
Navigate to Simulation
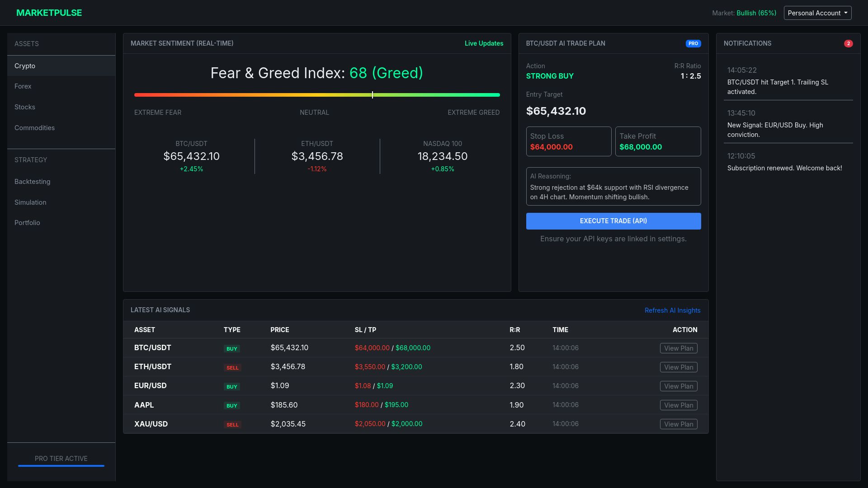(x=30, y=202)
